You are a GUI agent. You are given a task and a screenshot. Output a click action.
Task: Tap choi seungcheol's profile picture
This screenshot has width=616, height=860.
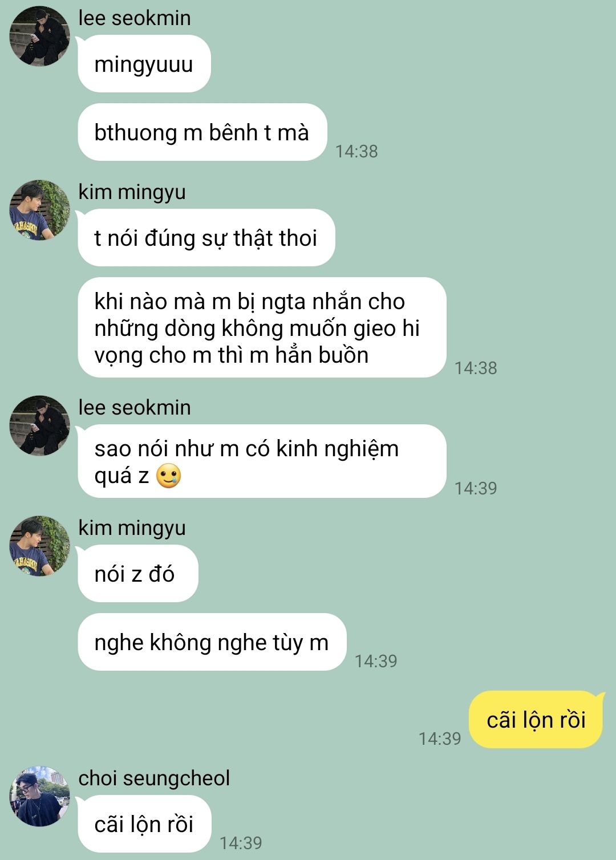(x=39, y=796)
